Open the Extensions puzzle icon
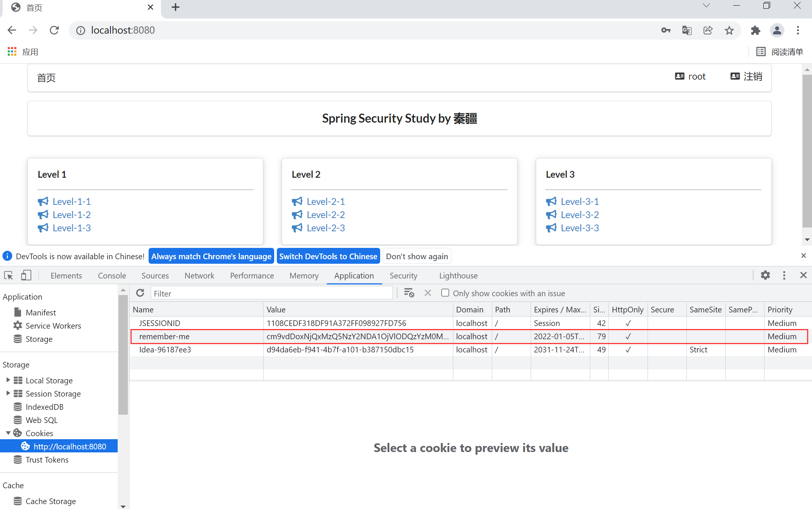 click(x=755, y=30)
